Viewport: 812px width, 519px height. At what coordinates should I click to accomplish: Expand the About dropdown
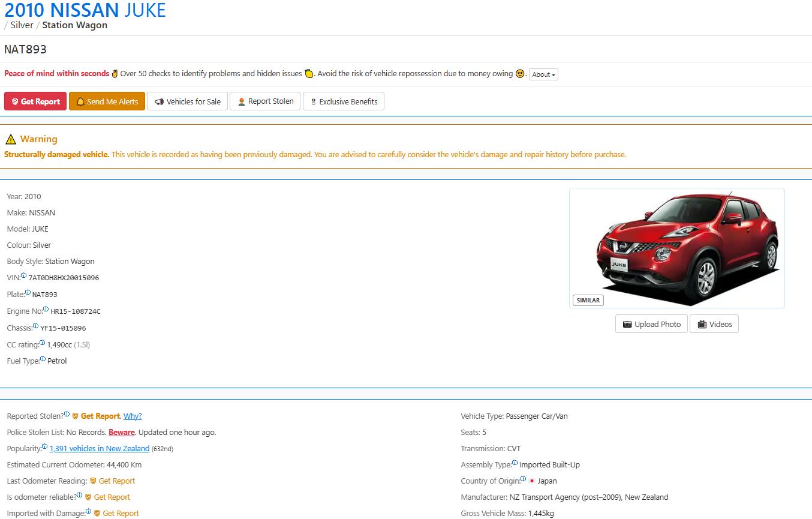543,74
